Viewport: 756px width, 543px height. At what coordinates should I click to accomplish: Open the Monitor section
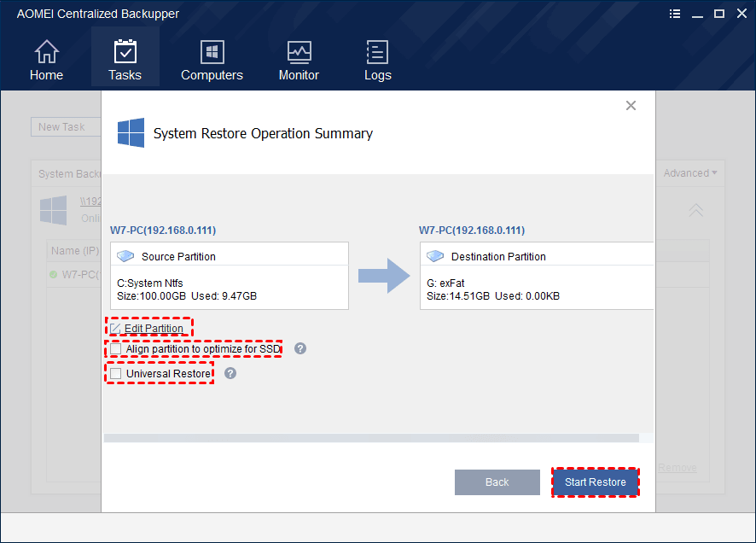(299, 60)
